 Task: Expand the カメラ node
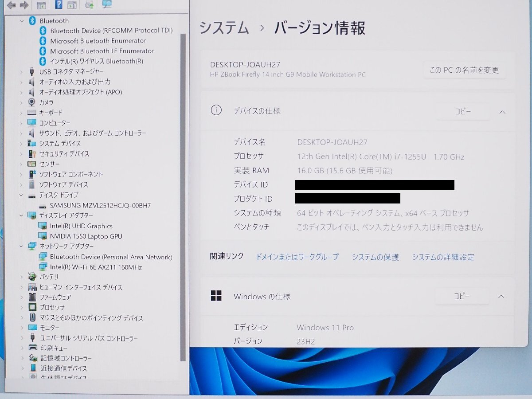tap(21, 102)
